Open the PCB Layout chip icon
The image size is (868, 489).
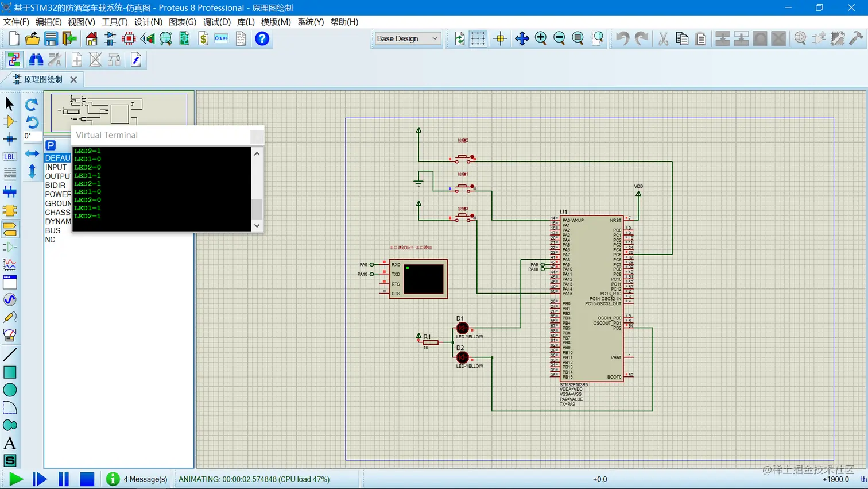(129, 38)
